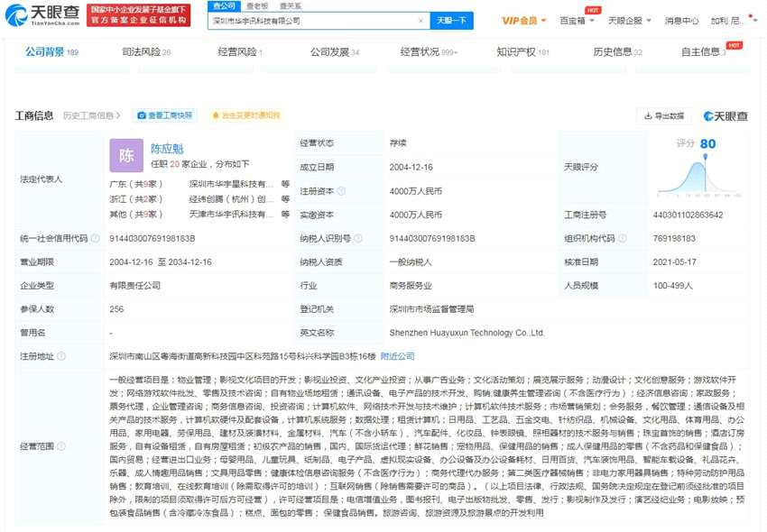767x532 pixels.
Task: Click info icon next to 注册地址
Action: tap(61, 356)
